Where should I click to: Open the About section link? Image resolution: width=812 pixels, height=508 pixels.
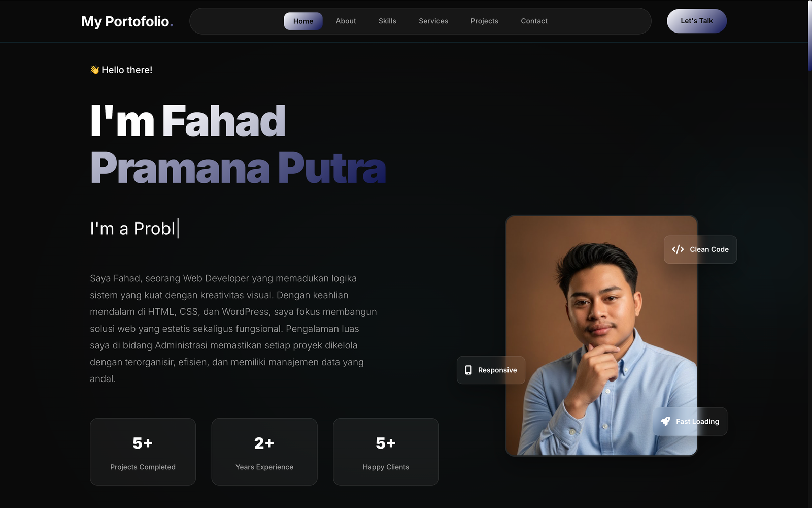click(346, 21)
